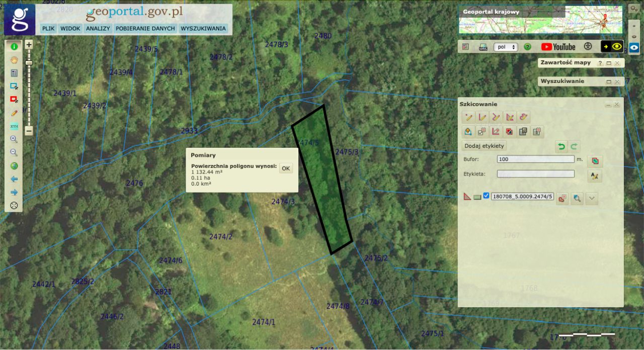Go to previous map view arrow
Image resolution: width=644 pixels, height=350 pixels.
[14, 179]
